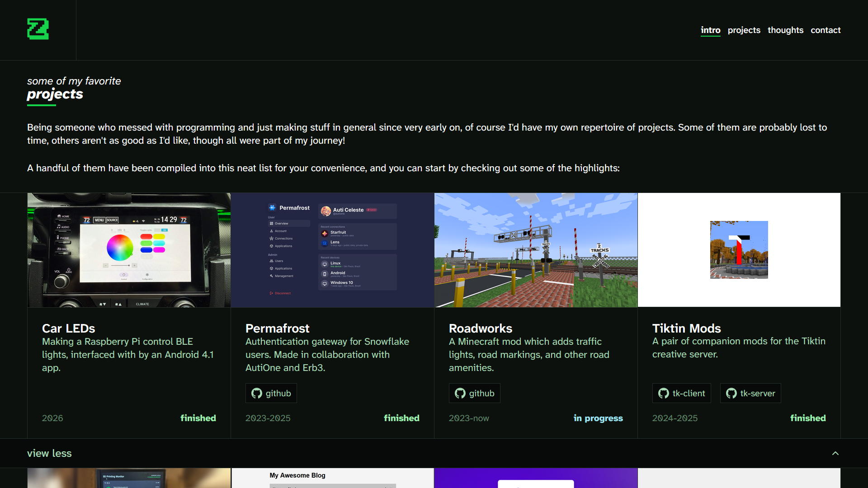
Task: Open the Car LEDs screenshot thumbnail
Action: (129, 250)
